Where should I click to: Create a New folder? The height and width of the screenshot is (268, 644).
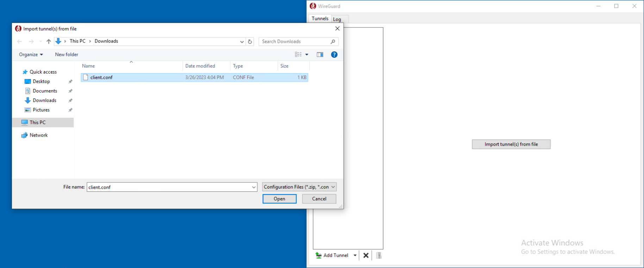point(67,55)
